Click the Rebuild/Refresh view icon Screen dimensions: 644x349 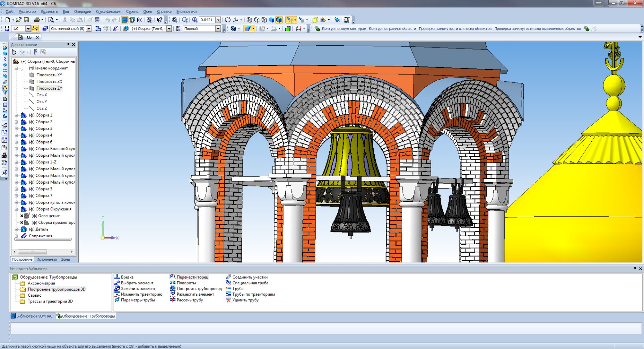click(227, 20)
